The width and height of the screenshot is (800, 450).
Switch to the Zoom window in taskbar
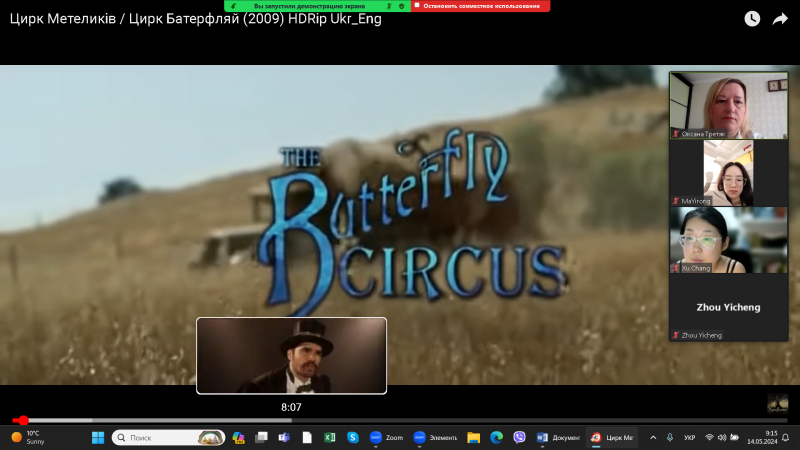pos(386,438)
